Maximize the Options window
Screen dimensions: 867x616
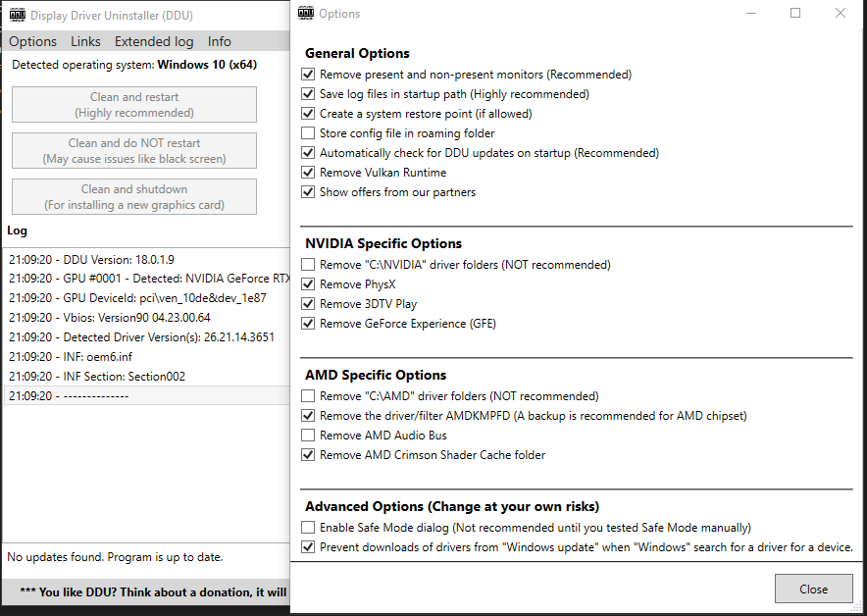click(795, 13)
